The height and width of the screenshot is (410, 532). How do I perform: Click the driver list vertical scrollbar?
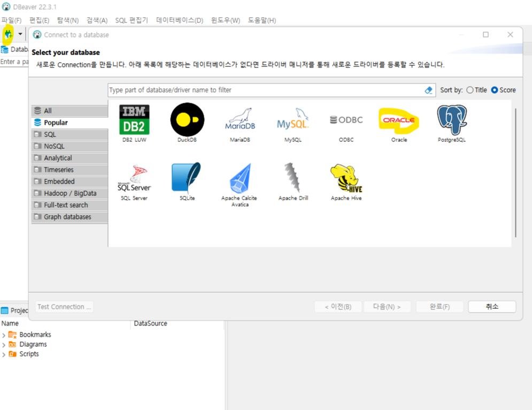(x=515, y=172)
